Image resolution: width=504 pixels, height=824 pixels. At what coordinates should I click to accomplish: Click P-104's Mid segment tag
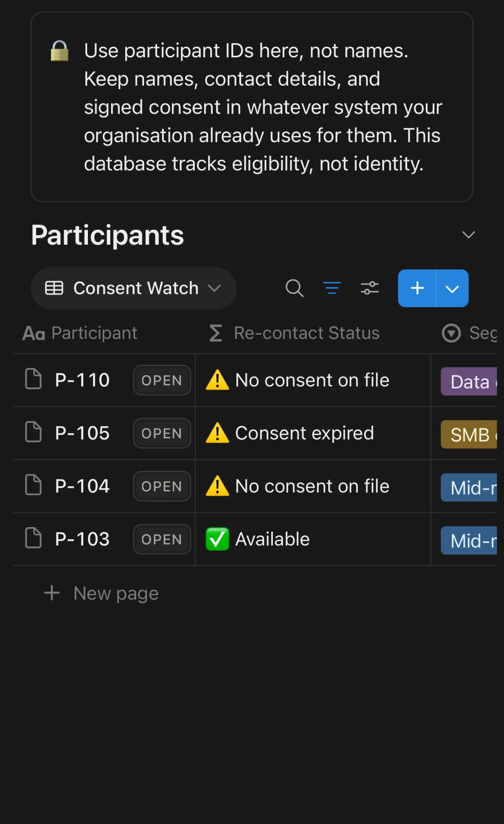[x=469, y=488]
